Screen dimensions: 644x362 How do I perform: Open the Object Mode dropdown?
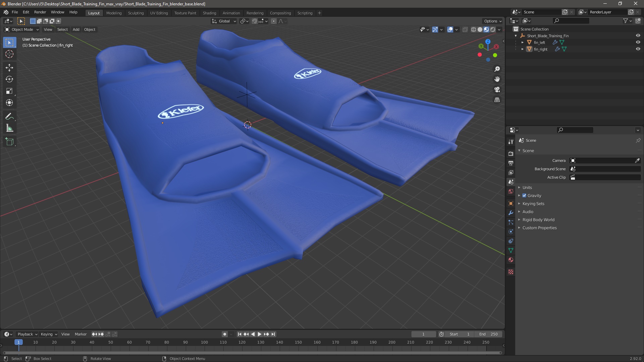[x=22, y=29]
